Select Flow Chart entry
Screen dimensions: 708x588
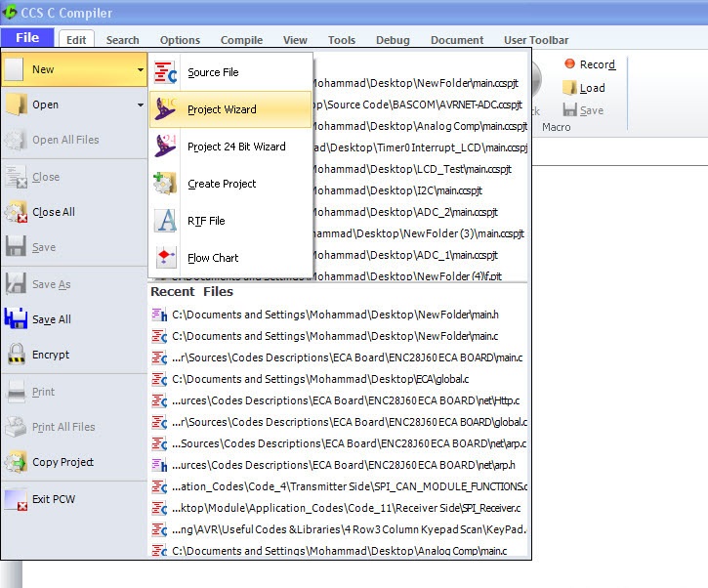pyautogui.click(x=230, y=258)
